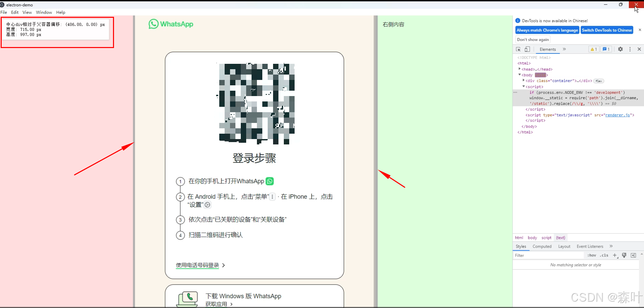Click the paintbrush rendering emulation icon
This screenshot has height=308, width=644.
pyautogui.click(x=624, y=255)
